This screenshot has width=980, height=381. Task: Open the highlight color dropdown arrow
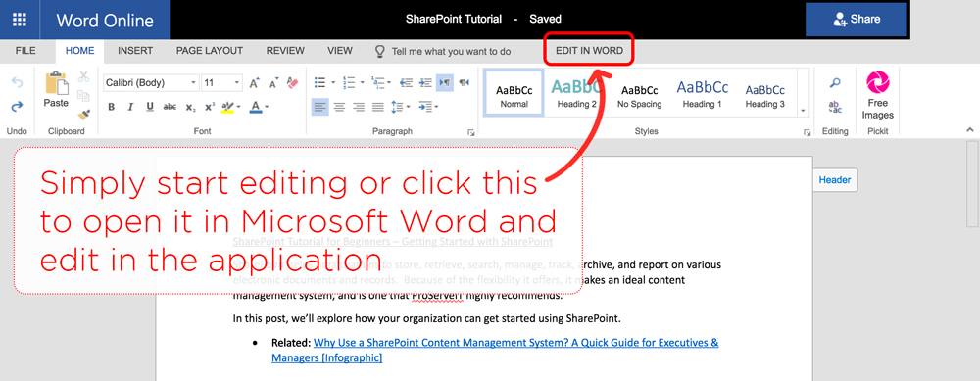[x=239, y=108]
